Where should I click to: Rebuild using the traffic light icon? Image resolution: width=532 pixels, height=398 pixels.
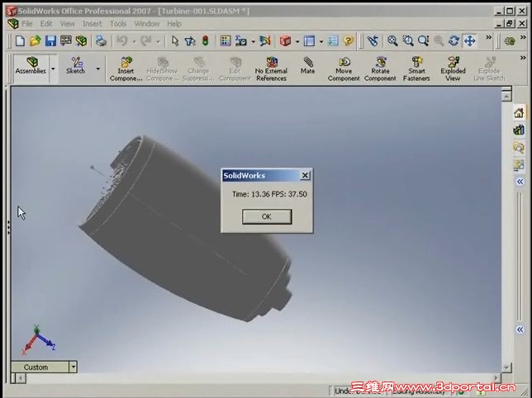205,41
